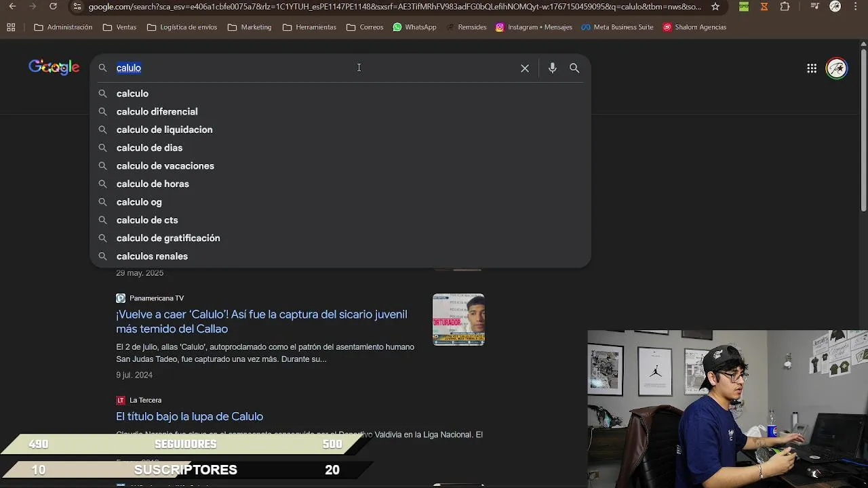Select suggestion 'calculo de liquidacion'
Viewport: 868px width, 488px height.
pos(340,129)
